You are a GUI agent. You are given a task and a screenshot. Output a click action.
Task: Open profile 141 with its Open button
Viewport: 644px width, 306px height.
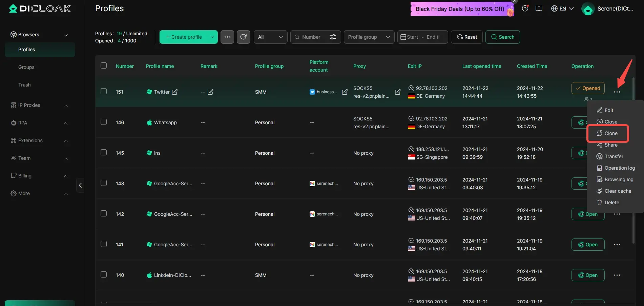pyautogui.click(x=588, y=245)
